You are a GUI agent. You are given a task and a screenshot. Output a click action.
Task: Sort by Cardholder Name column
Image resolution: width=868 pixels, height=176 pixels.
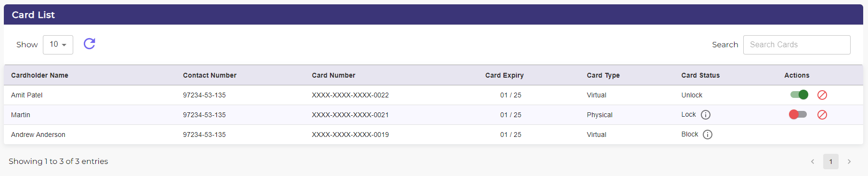39,75
